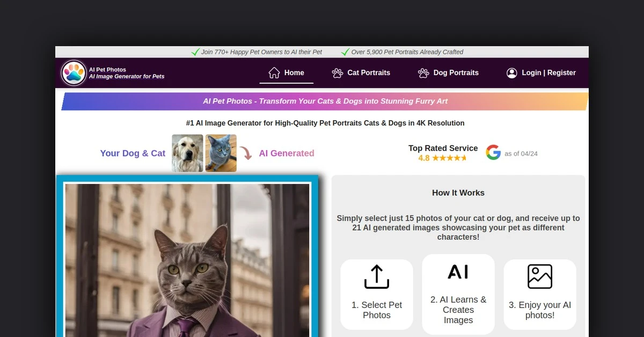Image resolution: width=644 pixels, height=337 pixels.
Task: Click the user account icon near Login
Action: pos(511,72)
